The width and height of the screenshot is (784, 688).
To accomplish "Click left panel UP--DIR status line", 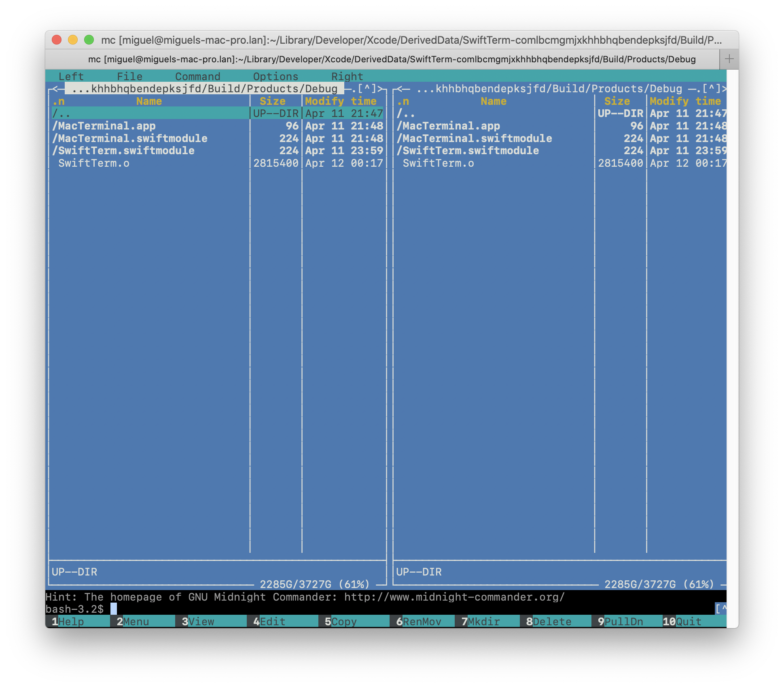I will (74, 572).
